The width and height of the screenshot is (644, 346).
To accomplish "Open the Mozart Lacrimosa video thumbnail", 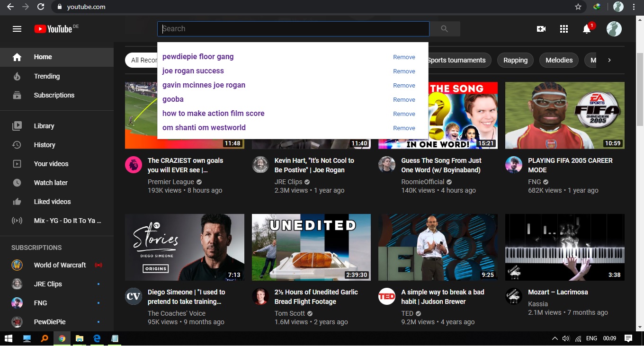I will 564,247.
